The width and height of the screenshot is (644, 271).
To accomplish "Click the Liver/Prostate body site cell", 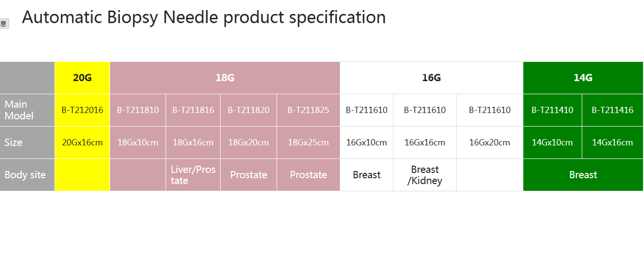I will 193,175.
